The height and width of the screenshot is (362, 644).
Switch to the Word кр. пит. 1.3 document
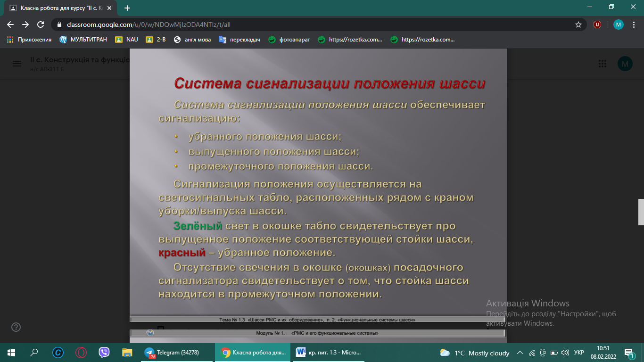(x=330, y=352)
